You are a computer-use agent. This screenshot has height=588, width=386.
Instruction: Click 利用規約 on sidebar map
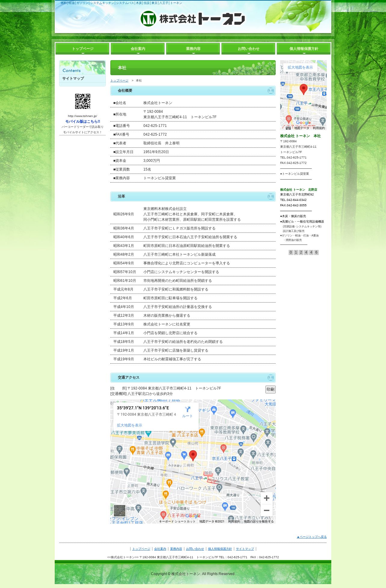[x=319, y=128]
